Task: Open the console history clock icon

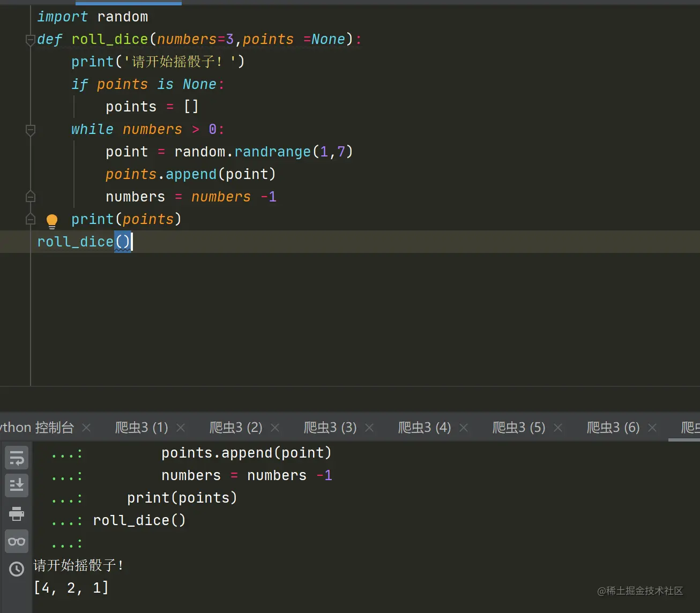Action: pyautogui.click(x=17, y=569)
